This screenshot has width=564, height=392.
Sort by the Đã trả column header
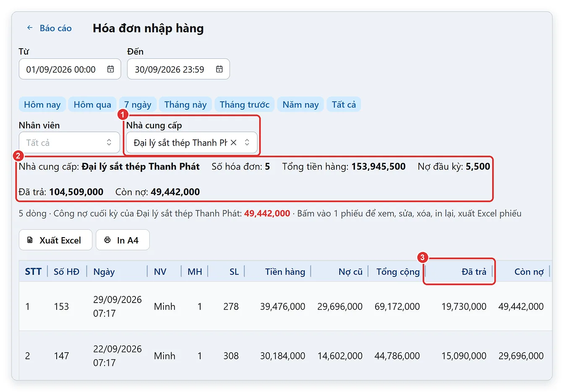[x=474, y=272]
